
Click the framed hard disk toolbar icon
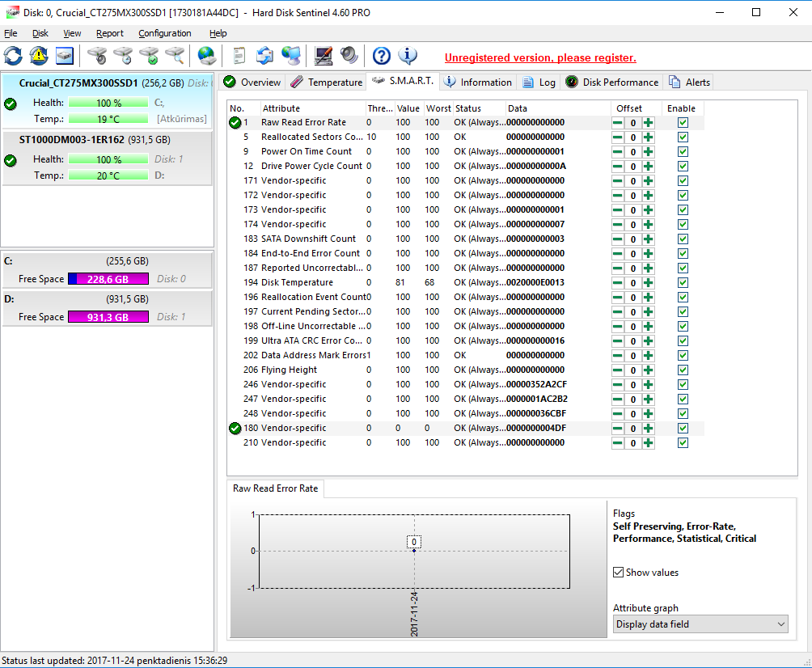click(x=65, y=56)
